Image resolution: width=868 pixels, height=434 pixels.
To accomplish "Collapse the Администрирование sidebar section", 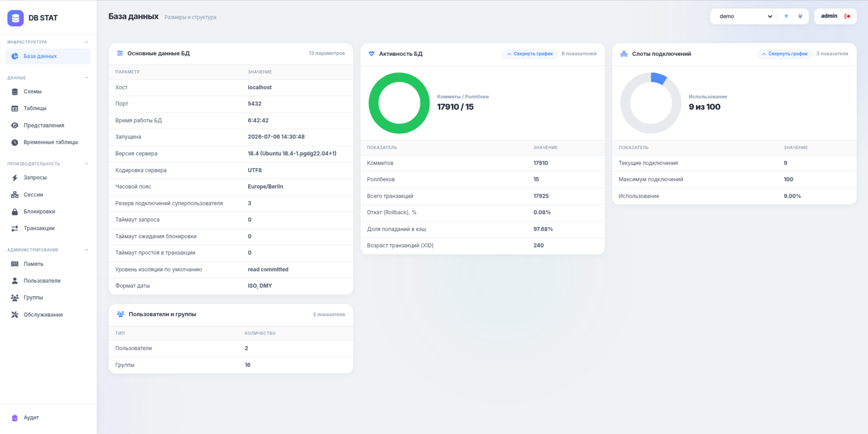I will [x=86, y=250].
